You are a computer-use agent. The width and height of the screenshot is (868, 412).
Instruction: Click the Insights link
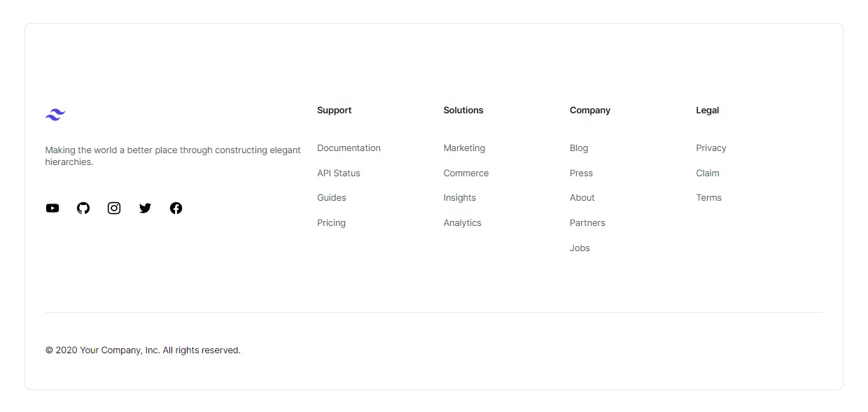pos(460,197)
